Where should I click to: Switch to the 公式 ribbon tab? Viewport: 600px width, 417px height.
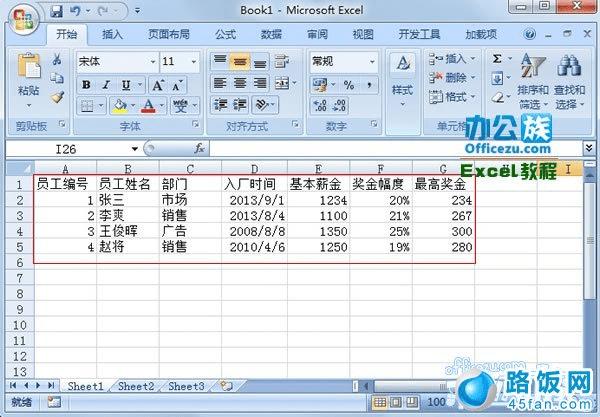point(225,34)
